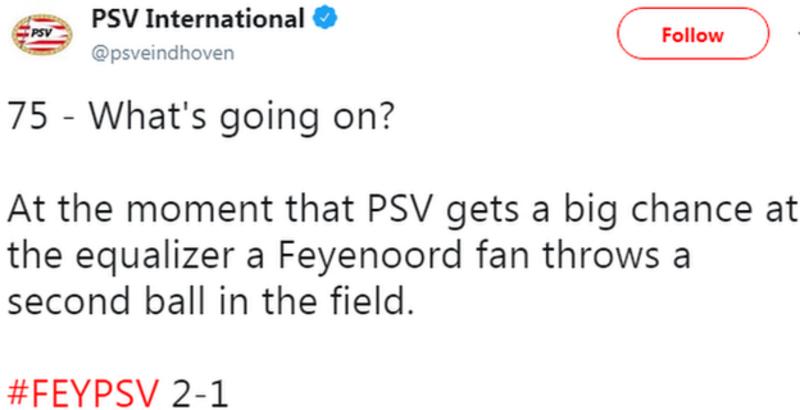Click the '75 - What's going on?' line
The image size is (800, 410).
[x=202, y=118]
